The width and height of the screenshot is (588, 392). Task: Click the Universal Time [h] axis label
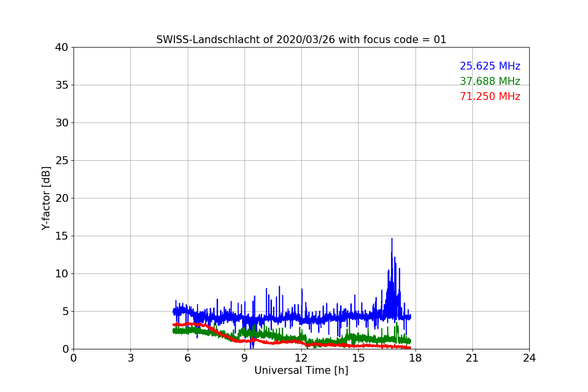pos(301,370)
